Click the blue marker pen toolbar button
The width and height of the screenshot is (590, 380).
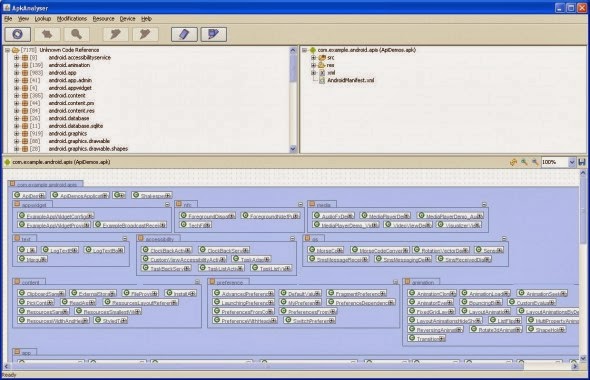tap(214, 34)
